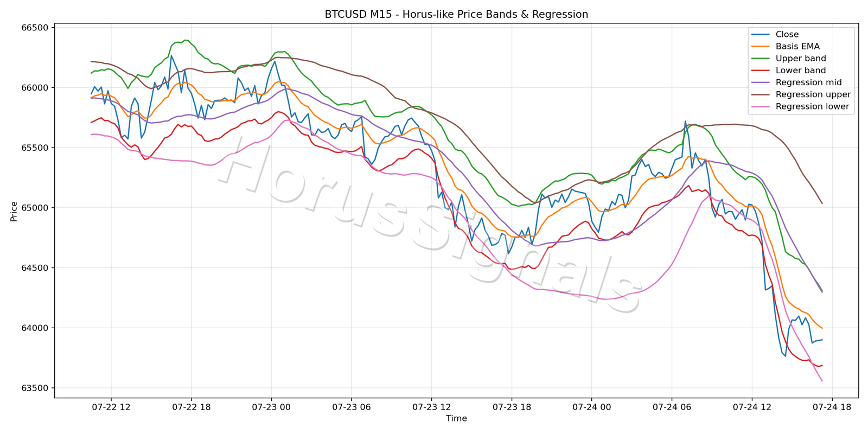This screenshot has width=868, height=434.
Task: Click the "Price" y-axis label
Action: (x=14, y=211)
